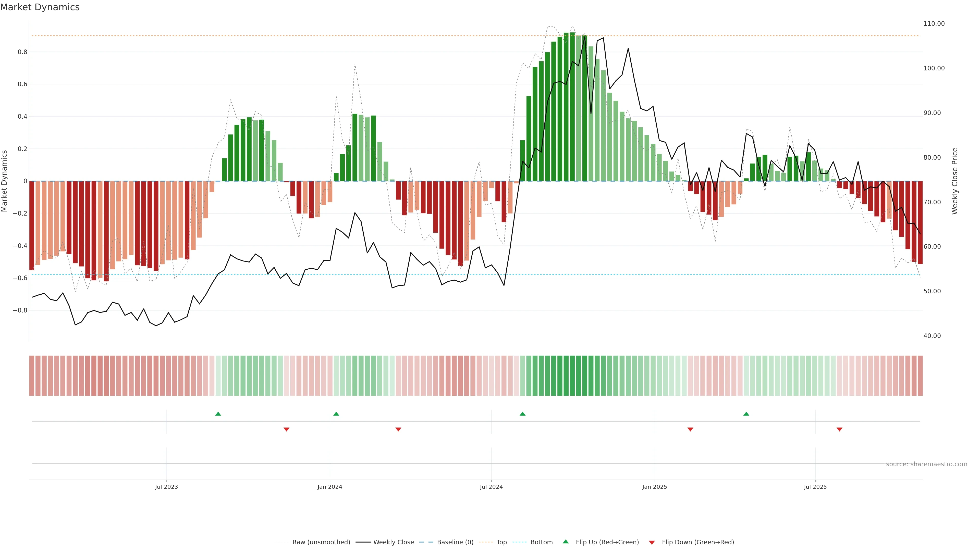Click the Flip Down triangle after Jan 2025
The height and width of the screenshot is (551, 980).
[x=690, y=429]
